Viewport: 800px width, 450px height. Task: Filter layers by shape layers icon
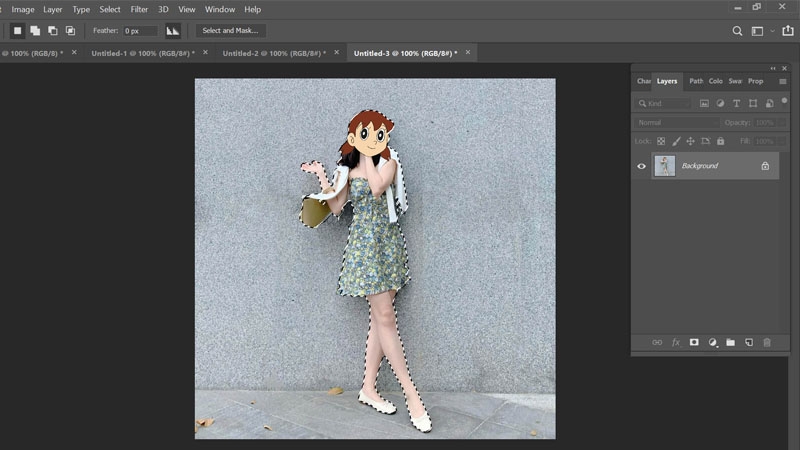(x=753, y=104)
